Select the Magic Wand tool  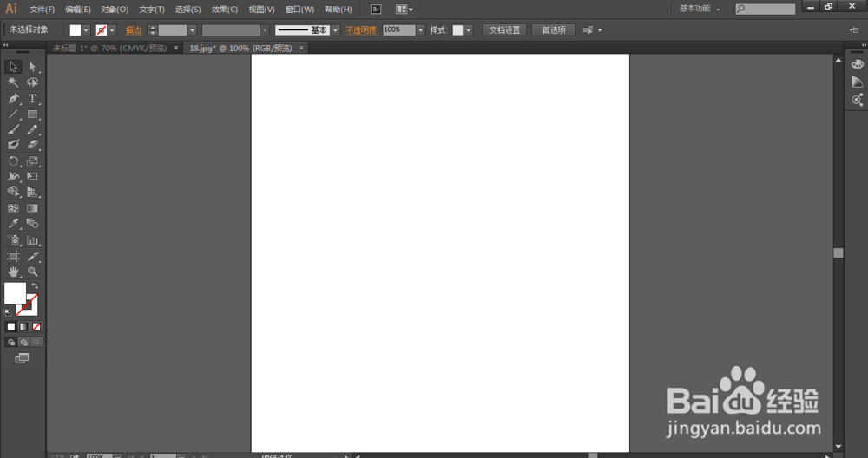13,82
